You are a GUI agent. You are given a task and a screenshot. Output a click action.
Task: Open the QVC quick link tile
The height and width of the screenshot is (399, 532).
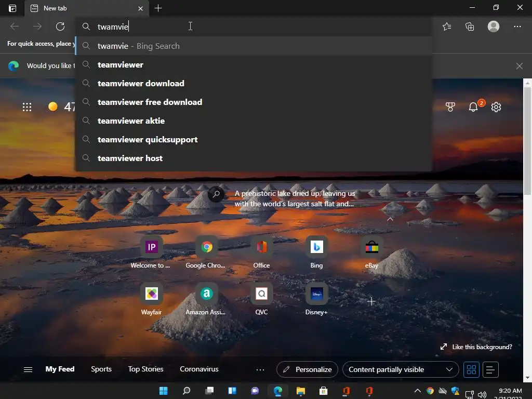[262, 299]
